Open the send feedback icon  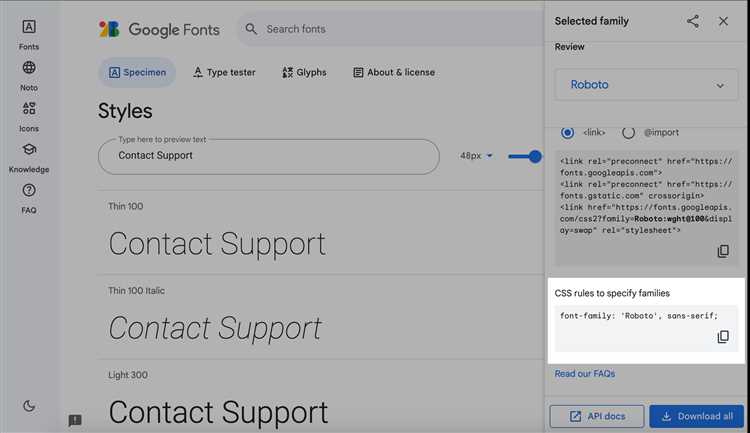(x=75, y=421)
